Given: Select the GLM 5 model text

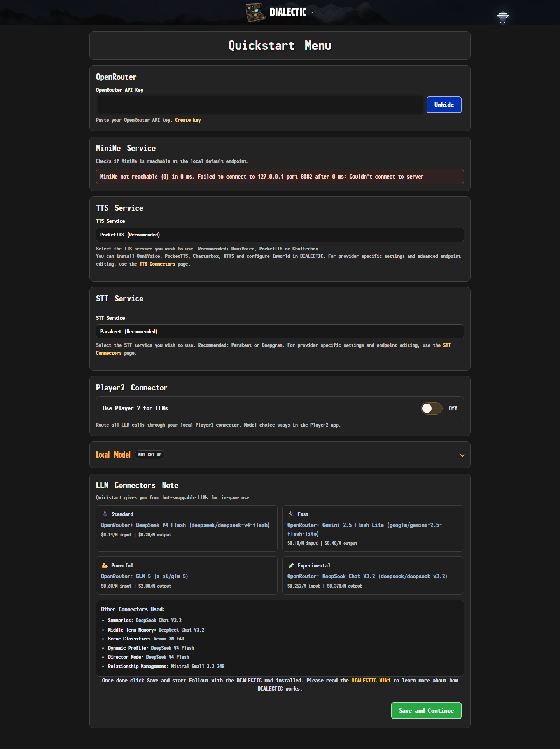Looking at the screenshot, I should 144,576.
